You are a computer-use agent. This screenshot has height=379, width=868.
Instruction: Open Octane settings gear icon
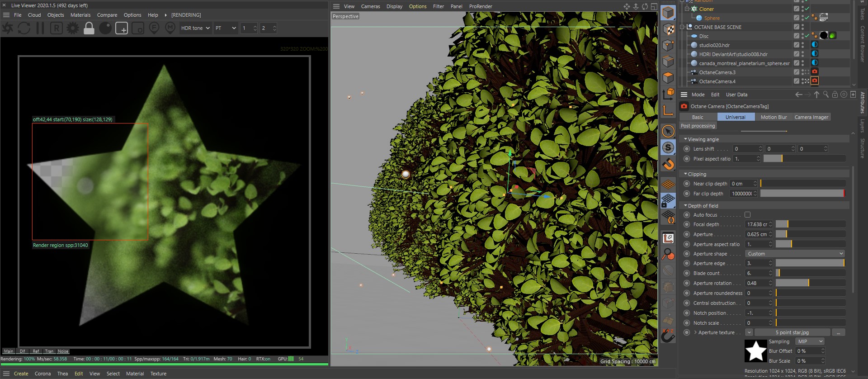click(72, 28)
